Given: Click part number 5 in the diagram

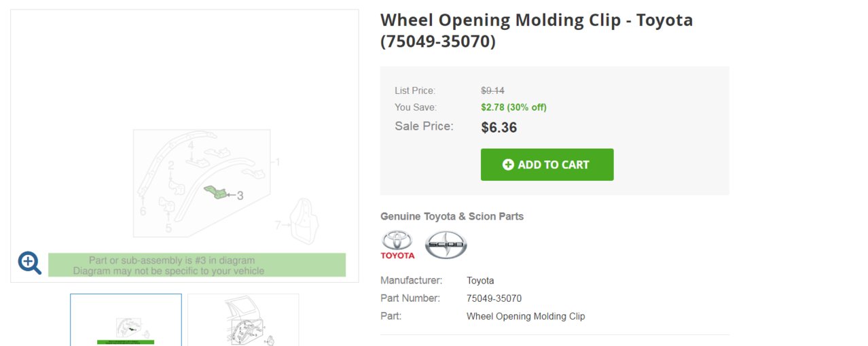Looking at the screenshot, I should coord(168,229).
